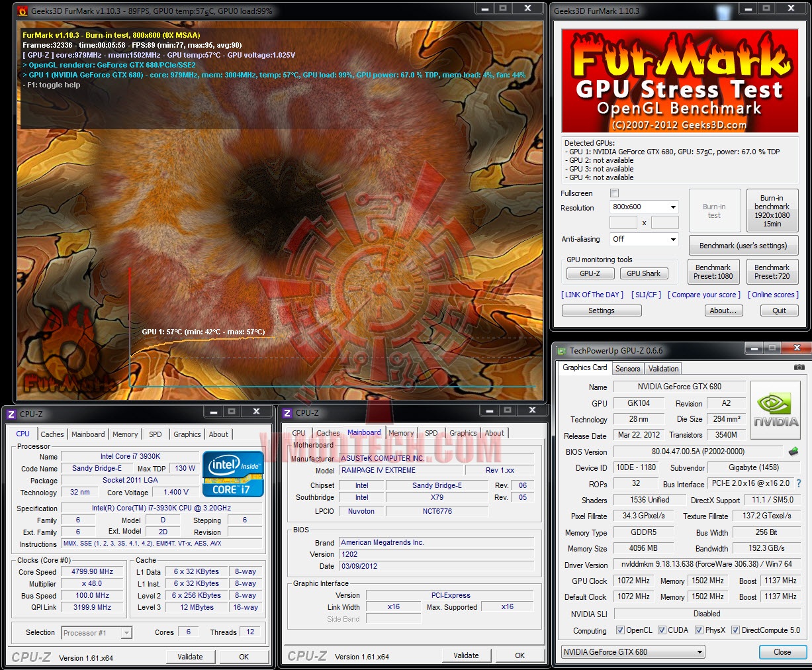This screenshot has height=670, width=812.
Task: Click Validate in the Mainboard CPU-Z window
Action: pos(466,655)
